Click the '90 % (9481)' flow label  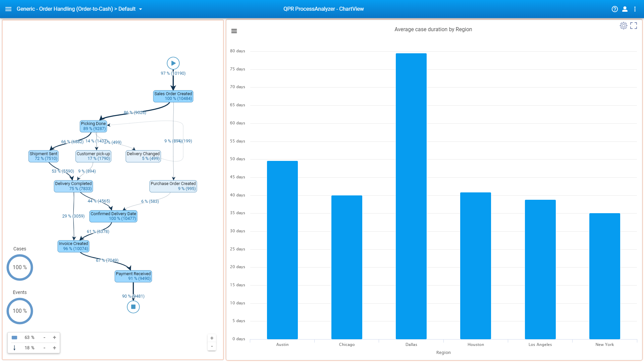coord(133,296)
